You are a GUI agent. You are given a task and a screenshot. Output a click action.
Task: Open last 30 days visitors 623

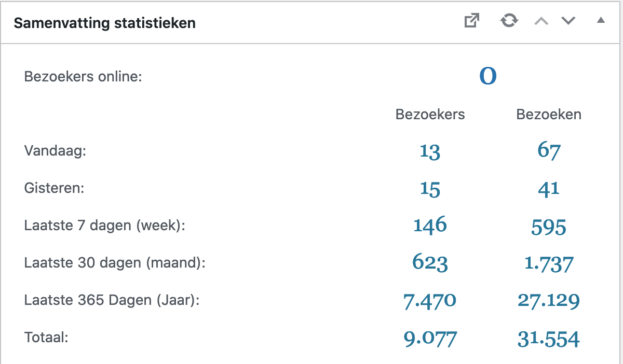pyautogui.click(x=430, y=263)
